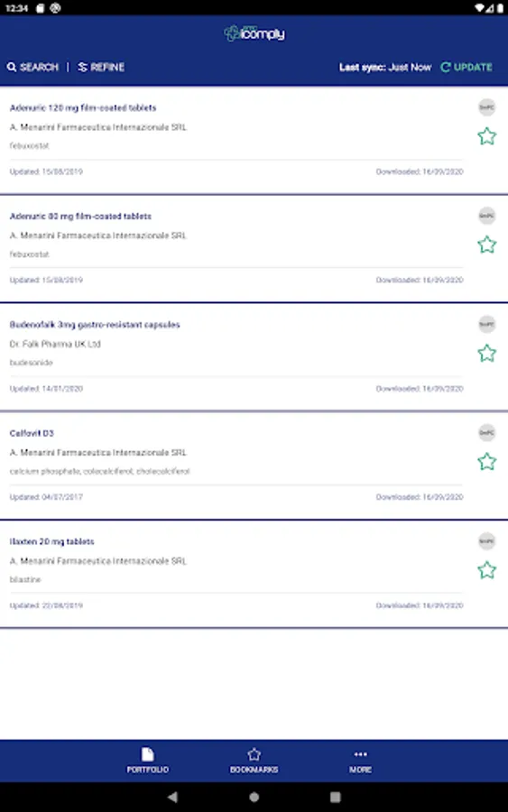Star the Budenofalk 3mg capsules entry
The height and width of the screenshot is (812, 508).
tap(486, 353)
